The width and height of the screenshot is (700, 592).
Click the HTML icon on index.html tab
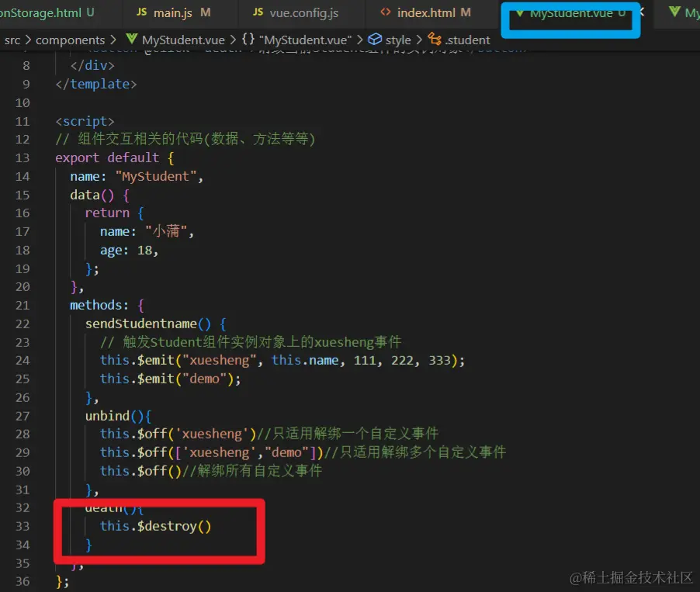click(x=385, y=12)
